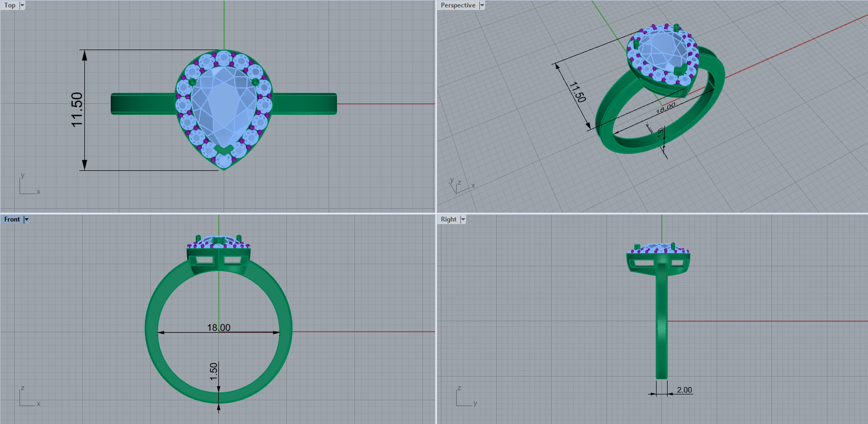Select the 18.00 dimension in Perspective view
Viewport: 868px width, 424px height.
666,108
